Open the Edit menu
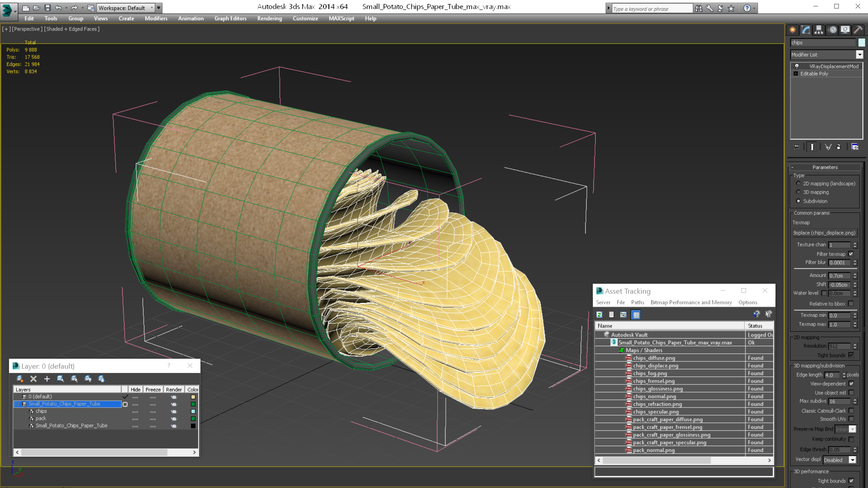Screen dimensions: 868x488 click(29, 18)
